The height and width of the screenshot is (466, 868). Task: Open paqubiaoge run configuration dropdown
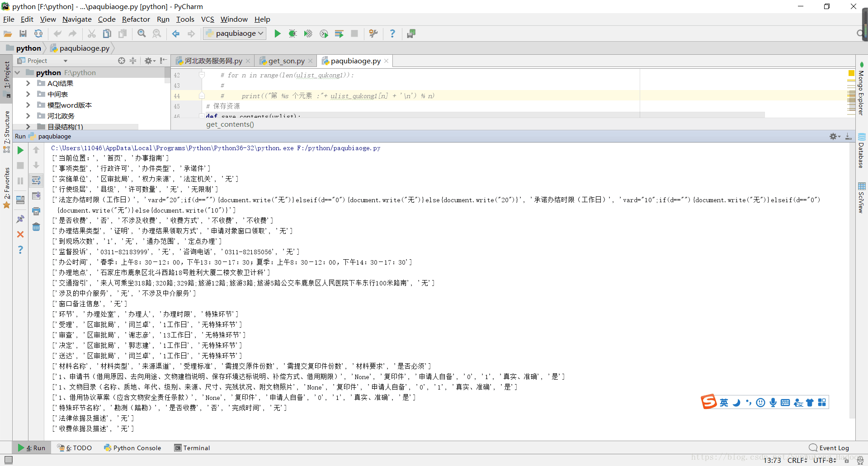click(235, 33)
